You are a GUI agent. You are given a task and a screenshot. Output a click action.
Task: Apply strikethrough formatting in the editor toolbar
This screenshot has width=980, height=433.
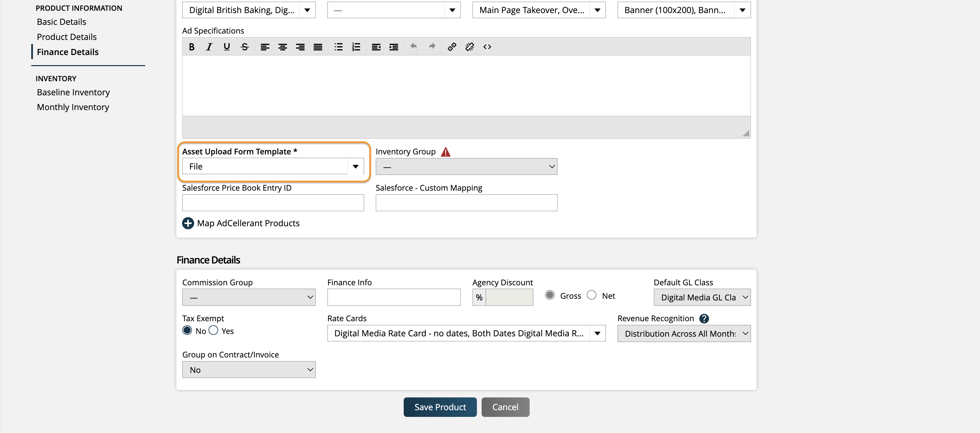[244, 47]
